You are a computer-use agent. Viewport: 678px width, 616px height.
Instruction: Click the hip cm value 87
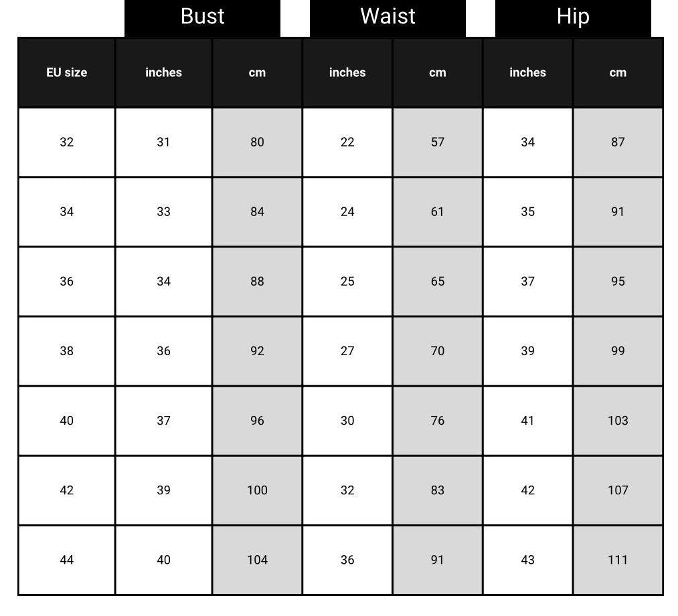pyautogui.click(x=618, y=142)
